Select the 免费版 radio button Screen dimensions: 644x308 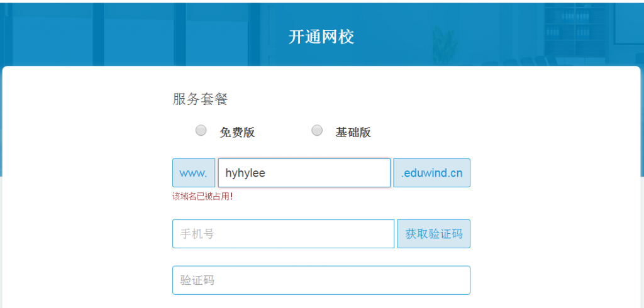201,131
